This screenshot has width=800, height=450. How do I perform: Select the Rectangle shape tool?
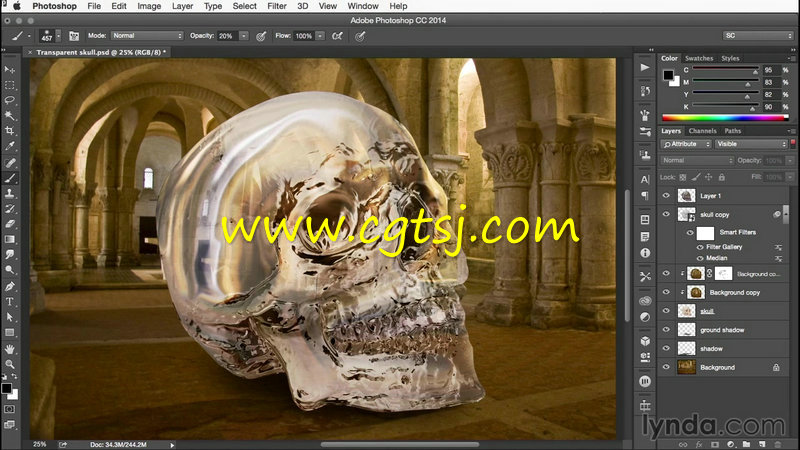[10, 333]
